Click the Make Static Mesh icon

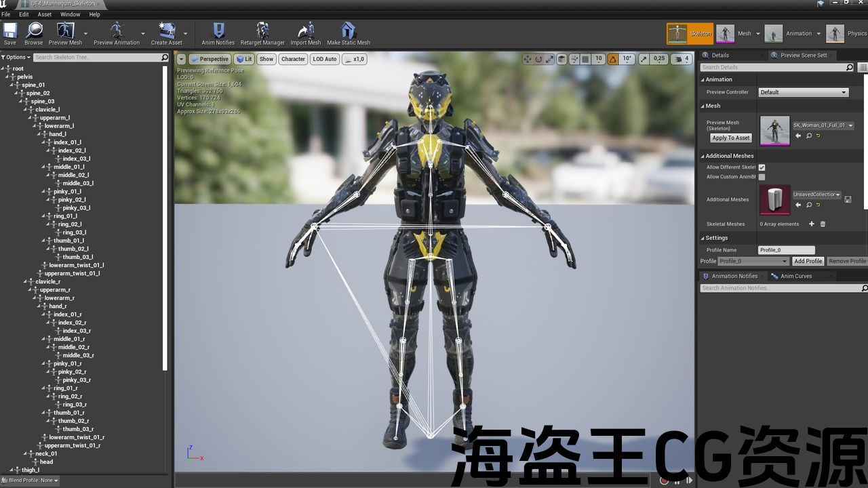coord(349,33)
